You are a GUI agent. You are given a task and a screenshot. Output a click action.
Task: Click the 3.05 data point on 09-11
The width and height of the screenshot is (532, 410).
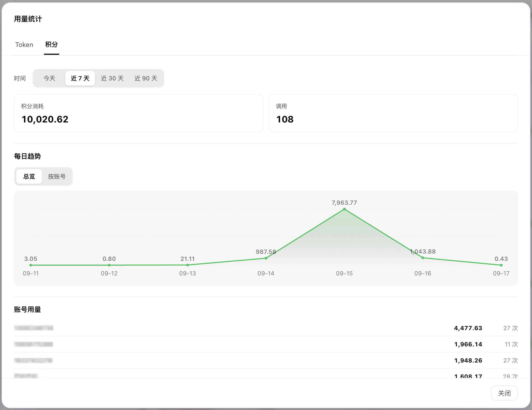coord(31,265)
